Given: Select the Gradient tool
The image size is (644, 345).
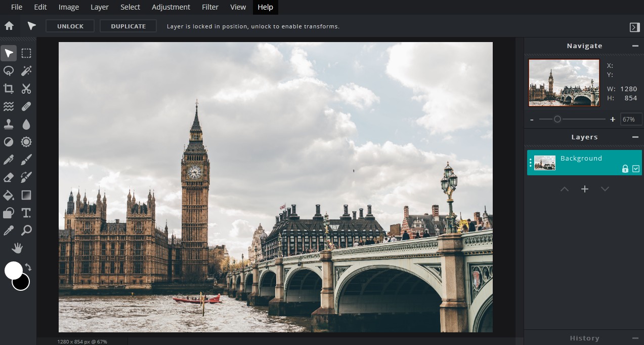Looking at the screenshot, I should tap(26, 195).
